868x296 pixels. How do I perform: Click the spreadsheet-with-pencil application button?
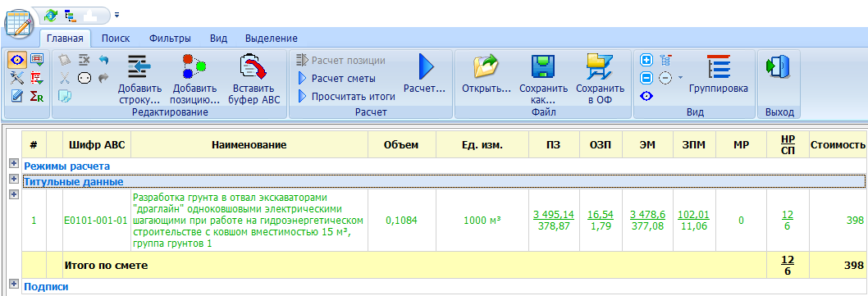(x=20, y=23)
